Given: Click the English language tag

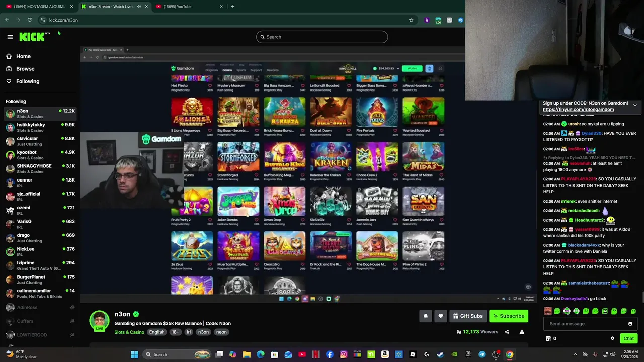Looking at the screenshot, I should pyautogui.click(x=156, y=332).
